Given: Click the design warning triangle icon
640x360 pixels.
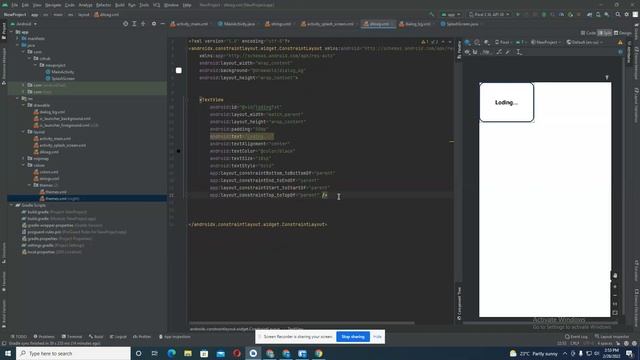Looking at the screenshot, I should 620,42.
